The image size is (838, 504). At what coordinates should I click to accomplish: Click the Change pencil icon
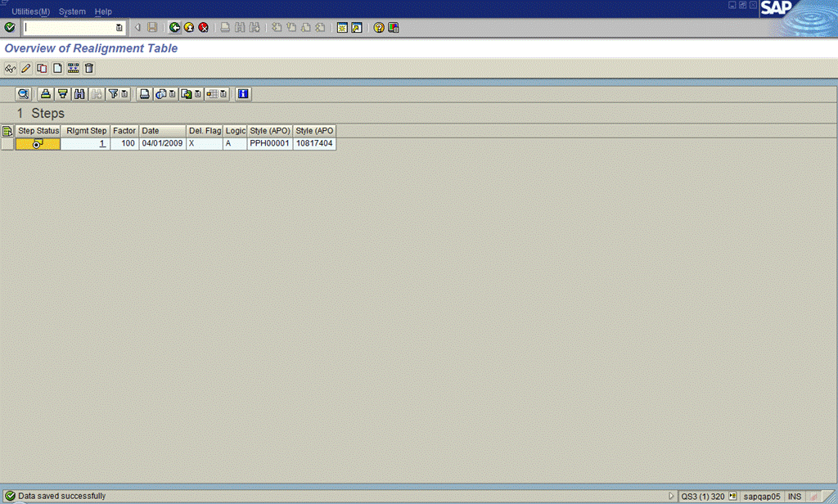click(25, 69)
